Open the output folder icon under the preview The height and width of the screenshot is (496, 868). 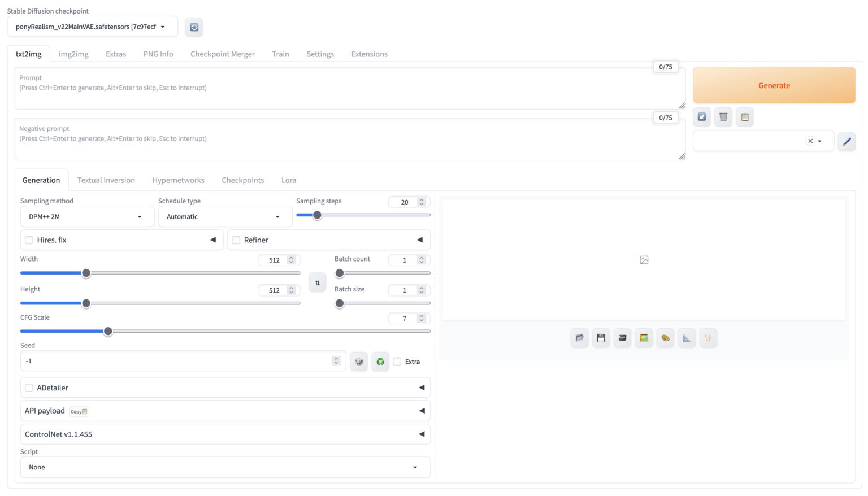coord(579,338)
